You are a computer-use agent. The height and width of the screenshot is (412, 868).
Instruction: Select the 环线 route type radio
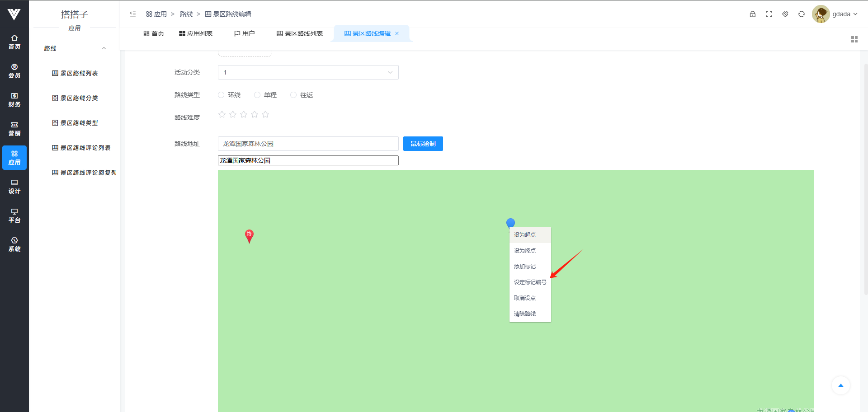(222, 95)
